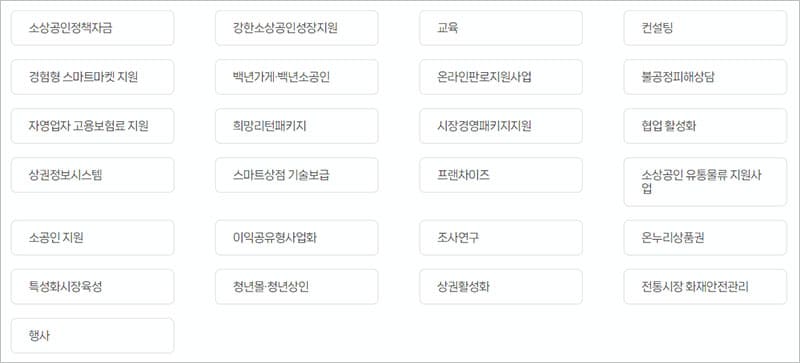Open 전통시장 화재안전관리 item
Screen dimensions: 800x363
pyautogui.click(x=705, y=287)
